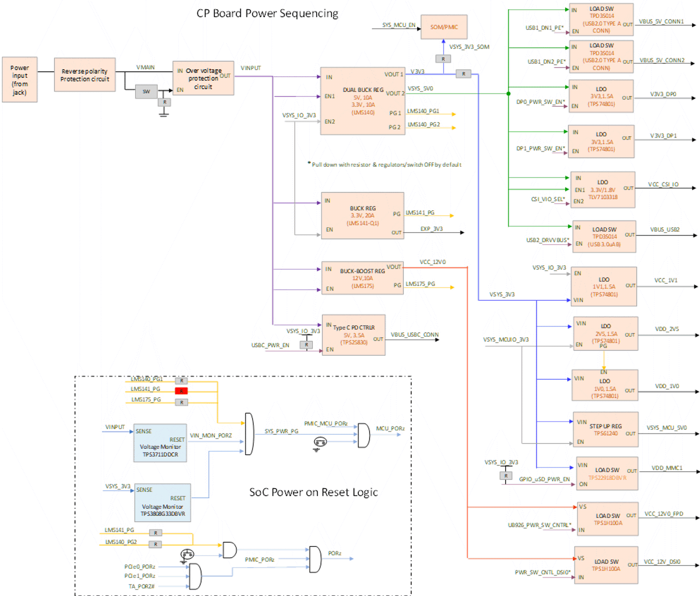Image resolution: width=700 pixels, height=596 pixels.
Task: Click the VMAIN net label
Action: [x=146, y=67]
